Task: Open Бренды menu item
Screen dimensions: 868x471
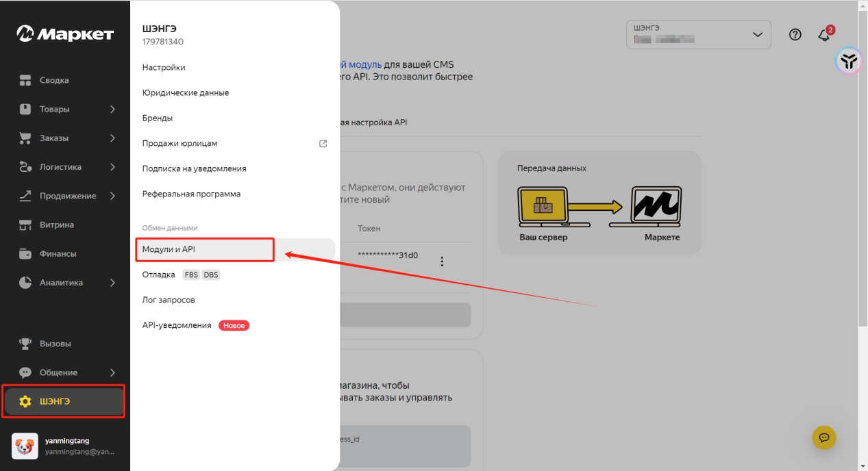Action: (158, 118)
